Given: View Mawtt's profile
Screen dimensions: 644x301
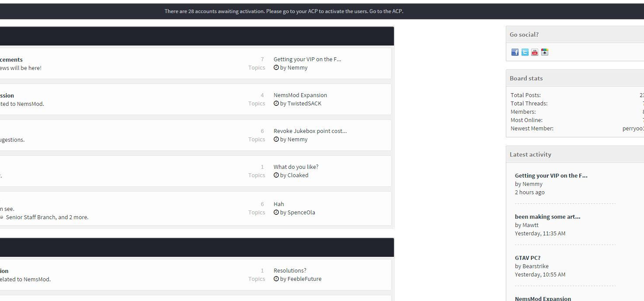Looking at the screenshot, I should coord(530,225).
